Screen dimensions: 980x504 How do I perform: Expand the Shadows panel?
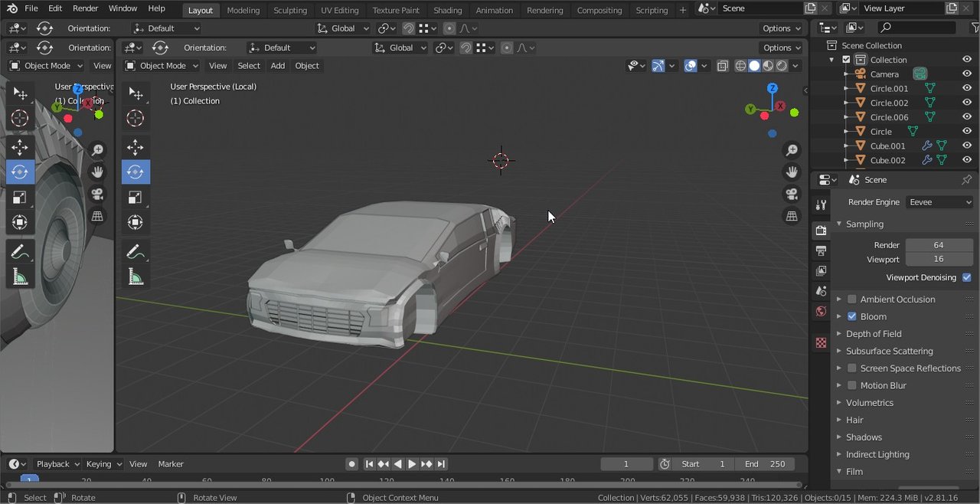[864, 437]
